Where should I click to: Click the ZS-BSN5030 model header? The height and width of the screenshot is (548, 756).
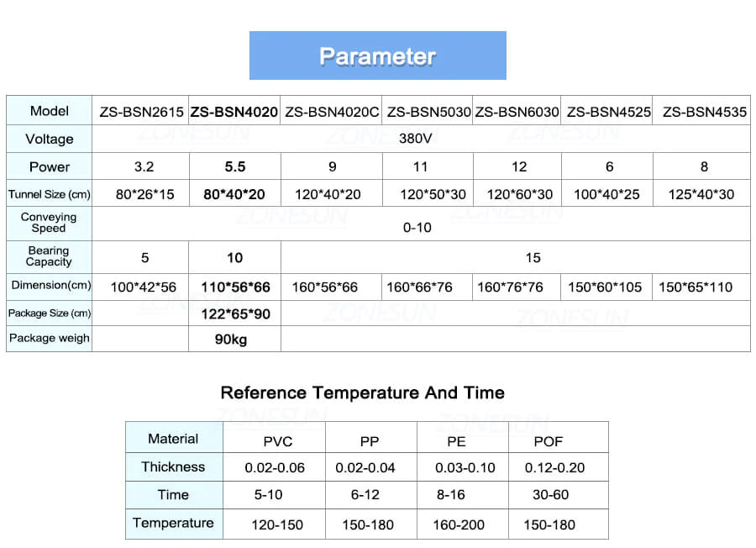click(x=428, y=111)
